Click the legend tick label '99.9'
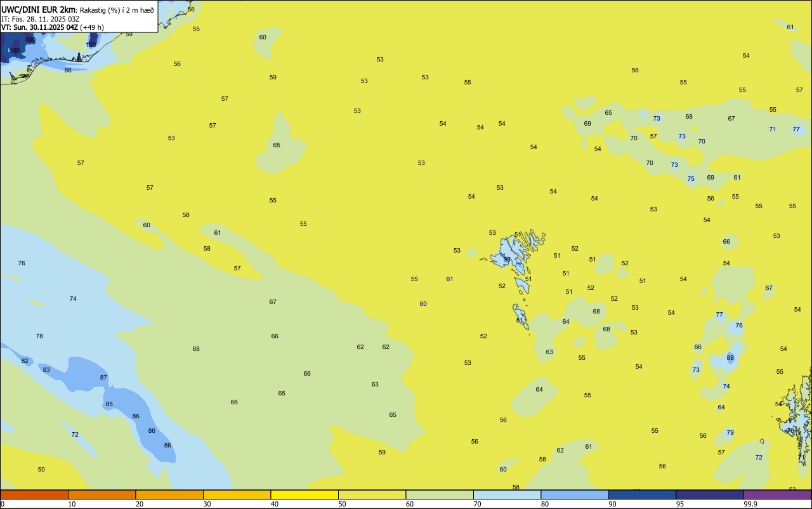This screenshot has width=812, height=509. click(750, 504)
